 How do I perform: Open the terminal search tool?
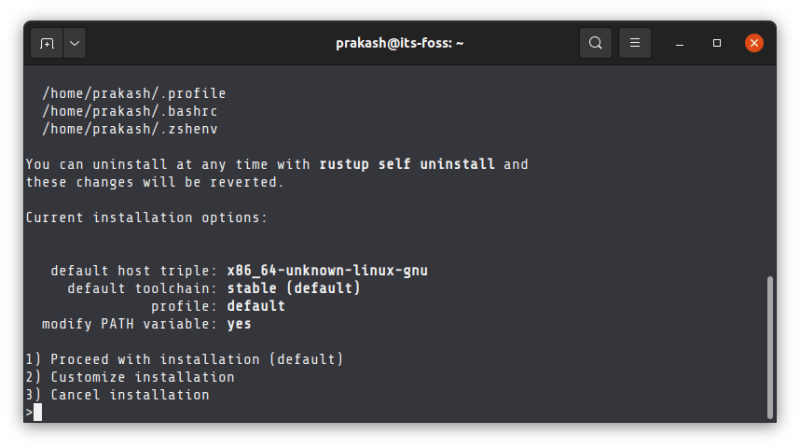click(x=595, y=43)
